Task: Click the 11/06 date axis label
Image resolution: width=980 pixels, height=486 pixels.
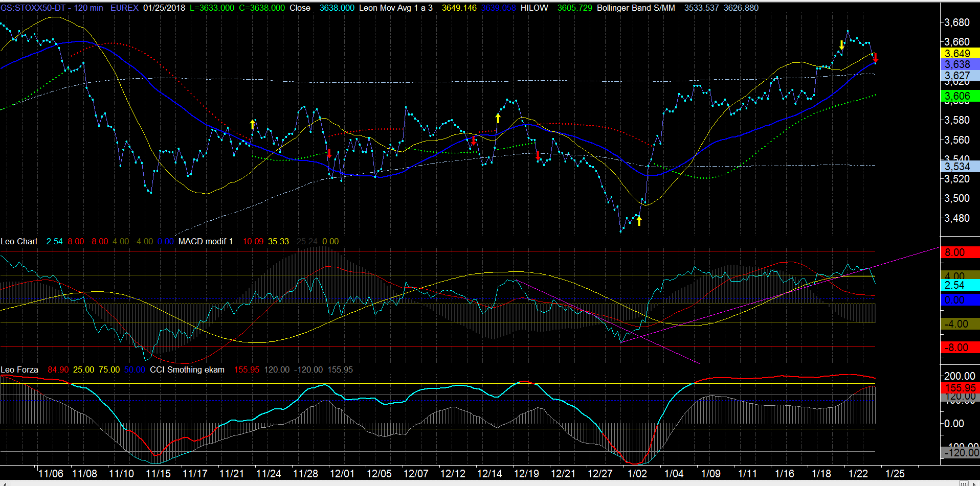Action: pyautogui.click(x=51, y=474)
